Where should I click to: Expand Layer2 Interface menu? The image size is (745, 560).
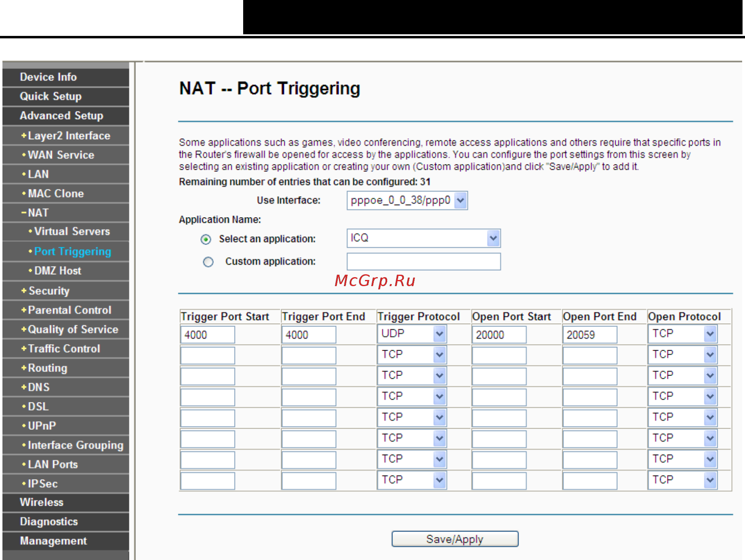click(x=66, y=136)
